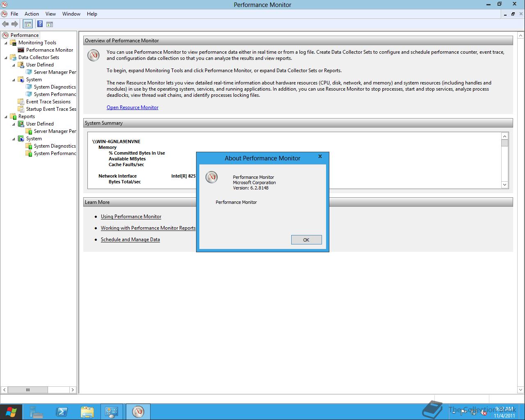Click System icon under Data Collector Sets
This screenshot has height=420, width=525.
[21, 80]
